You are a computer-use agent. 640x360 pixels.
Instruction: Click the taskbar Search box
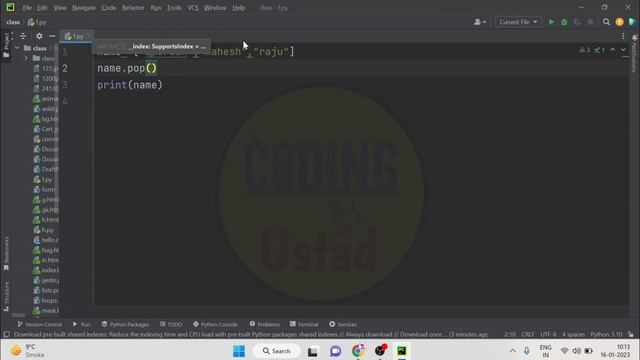(276, 351)
